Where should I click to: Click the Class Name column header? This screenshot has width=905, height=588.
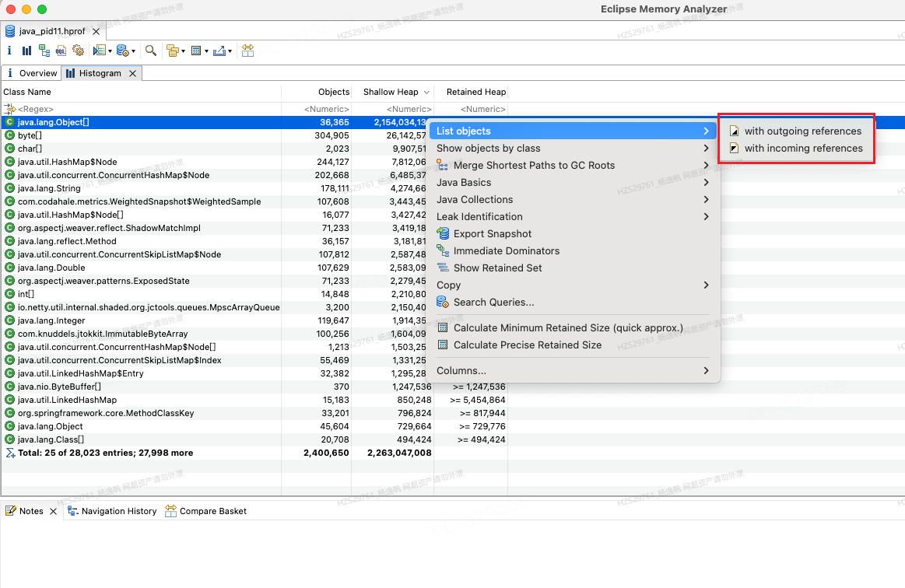click(141, 92)
